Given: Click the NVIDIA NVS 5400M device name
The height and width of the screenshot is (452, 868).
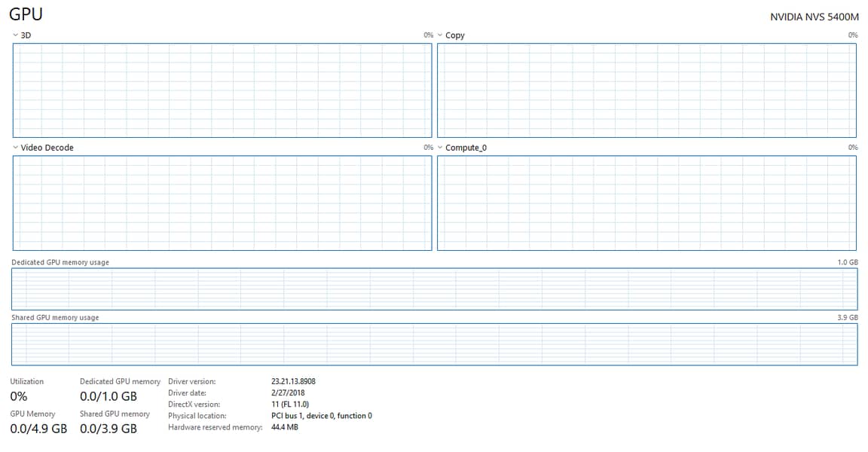Looking at the screenshot, I should pyautogui.click(x=814, y=17).
